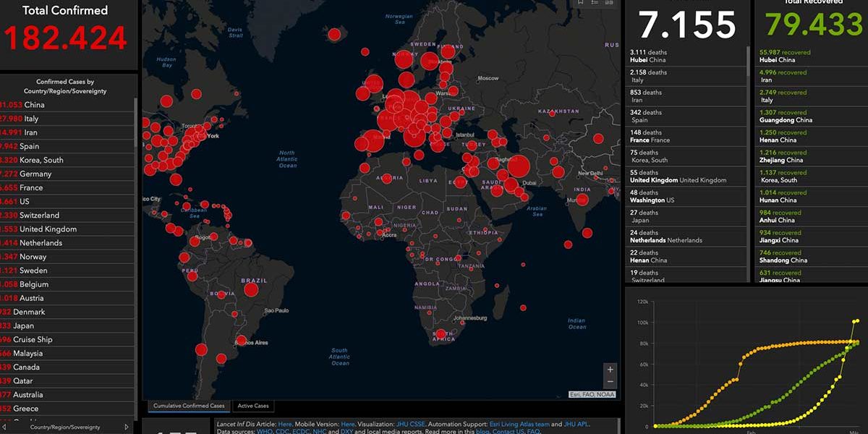The width and height of the screenshot is (868, 434).
Task: Select Iran in confirmed cases list
Action: (67, 132)
